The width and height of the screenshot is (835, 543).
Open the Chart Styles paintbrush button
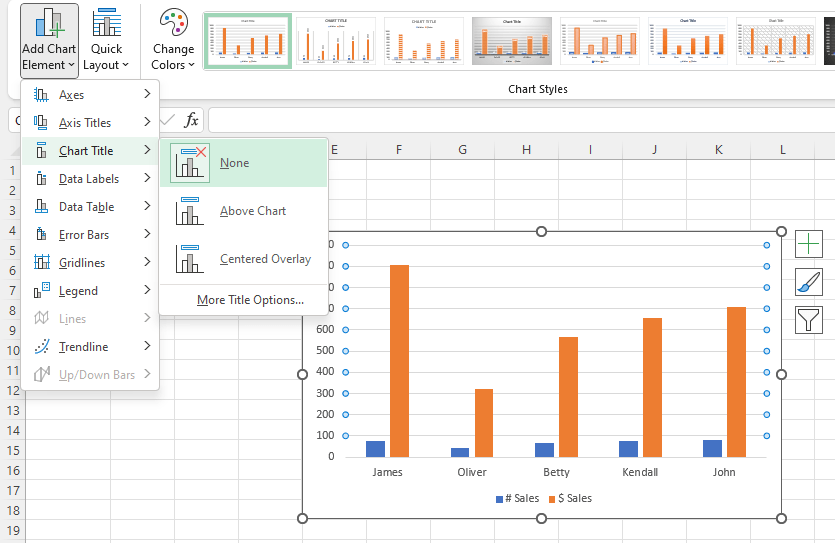click(x=808, y=282)
